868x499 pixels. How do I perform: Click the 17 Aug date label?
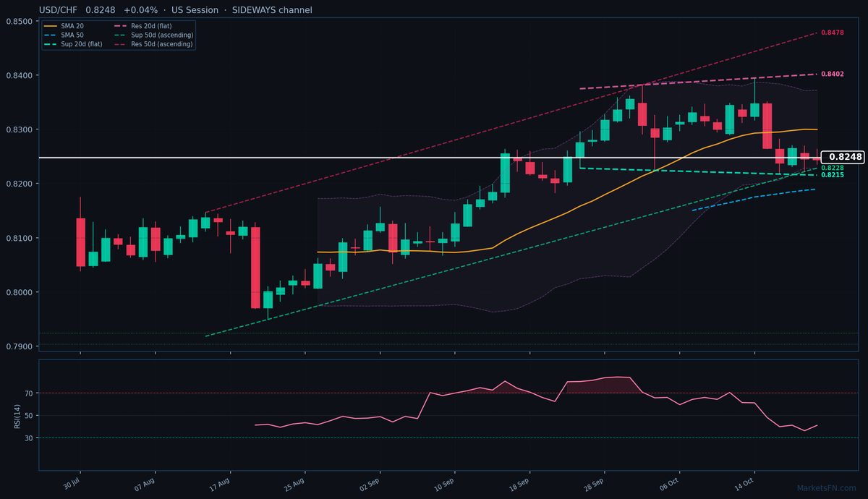221,485
